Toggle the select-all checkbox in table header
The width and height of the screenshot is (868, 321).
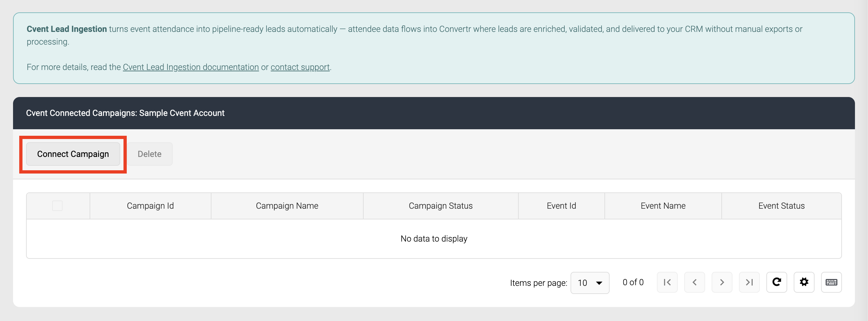click(57, 206)
